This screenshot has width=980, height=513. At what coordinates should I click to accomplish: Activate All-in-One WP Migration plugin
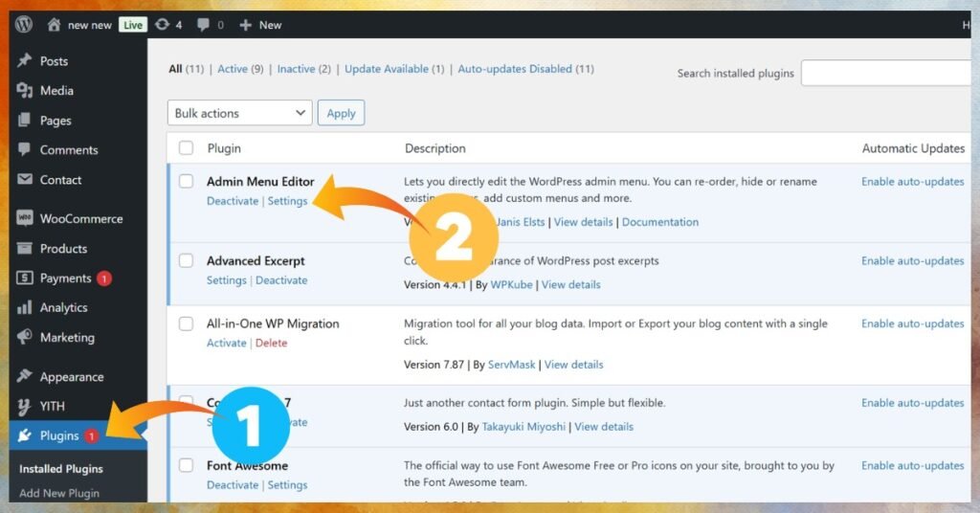click(226, 343)
